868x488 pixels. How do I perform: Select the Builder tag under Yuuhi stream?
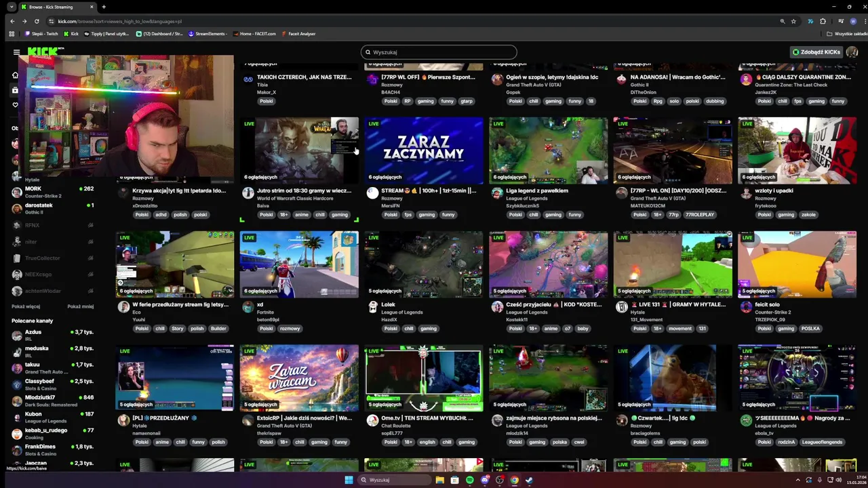coord(218,329)
